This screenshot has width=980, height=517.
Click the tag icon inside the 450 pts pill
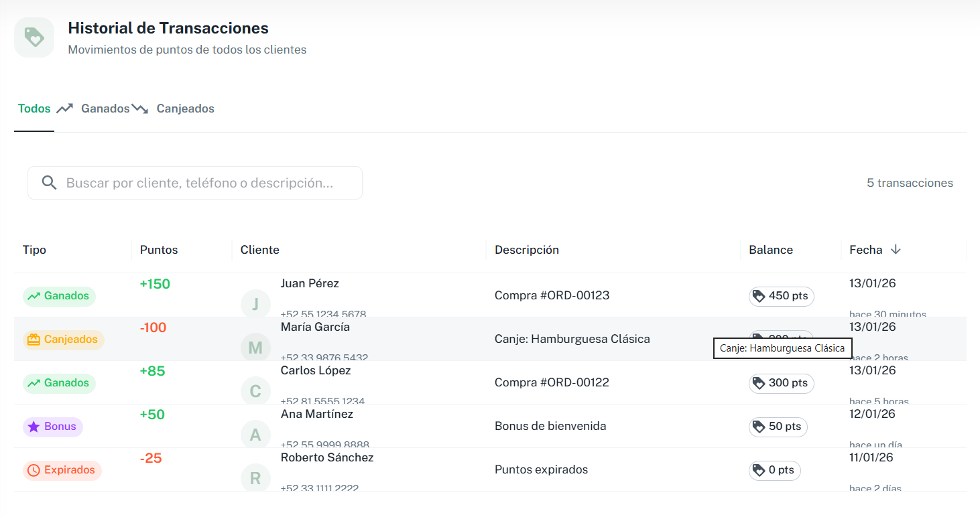[x=760, y=295]
